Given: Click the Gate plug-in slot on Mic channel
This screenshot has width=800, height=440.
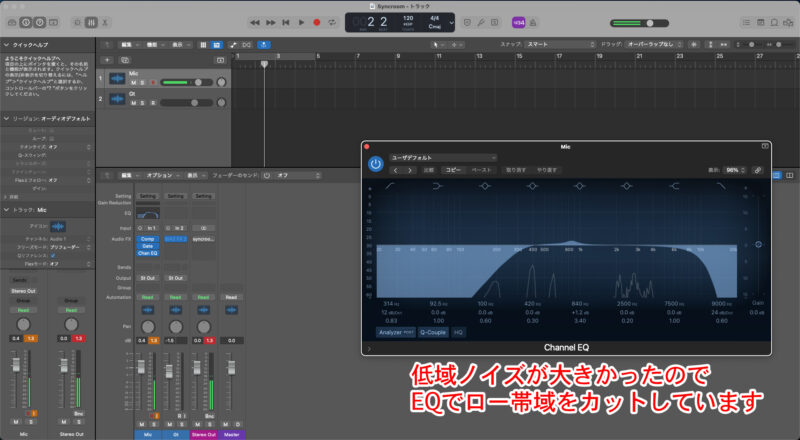Looking at the screenshot, I should tap(147, 246).
